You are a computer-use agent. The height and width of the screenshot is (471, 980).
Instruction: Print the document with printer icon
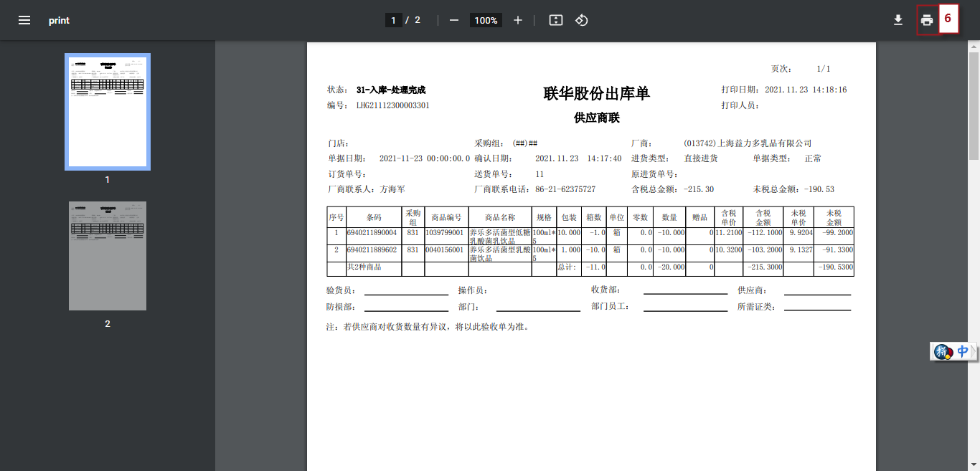pos(927,20)
